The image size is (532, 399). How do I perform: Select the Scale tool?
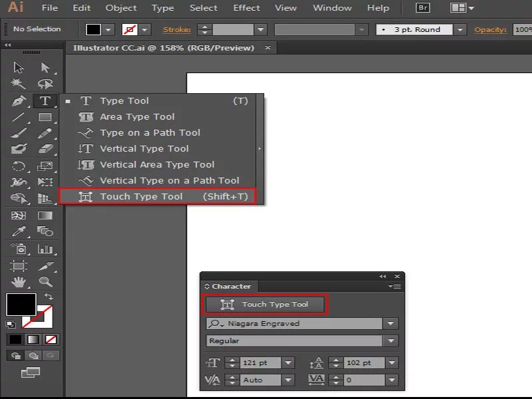click(45, 166)
